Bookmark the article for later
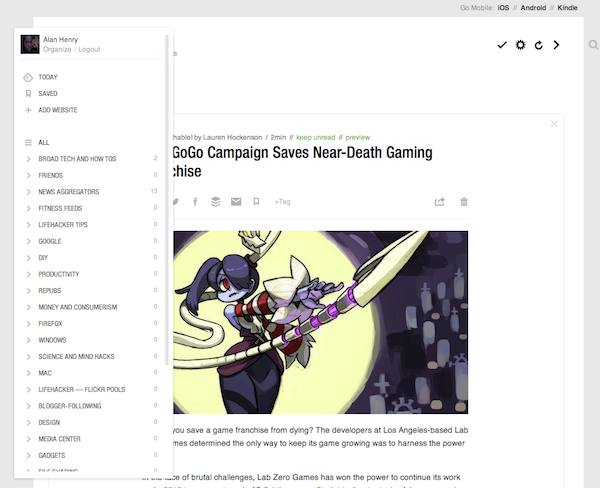600x488 pixels. click(x=256, y=202)
